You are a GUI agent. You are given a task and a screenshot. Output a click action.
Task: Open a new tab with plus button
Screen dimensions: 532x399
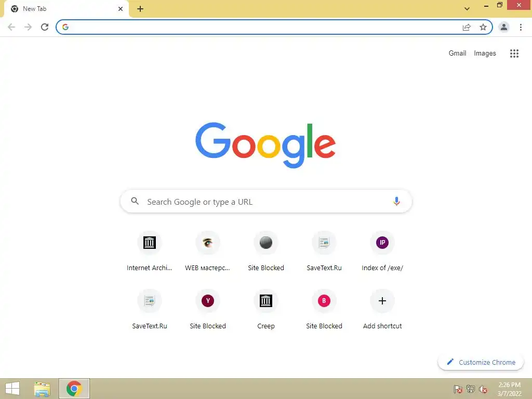(140, 9)
